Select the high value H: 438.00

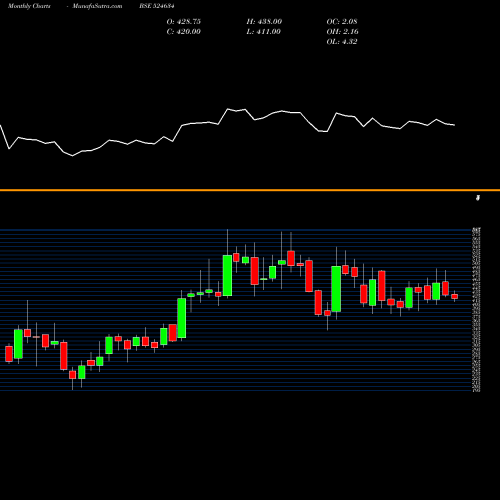pos(264,22)
